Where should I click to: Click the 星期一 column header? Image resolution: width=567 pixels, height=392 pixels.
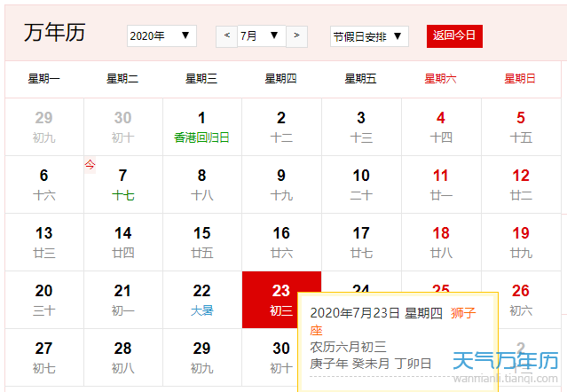(x=44, y=78)
